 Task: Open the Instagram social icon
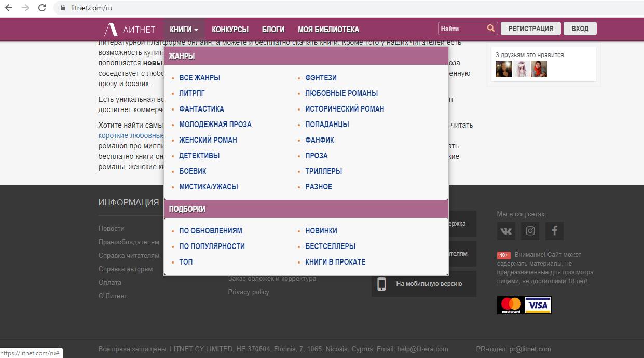[x=530, y=231]
